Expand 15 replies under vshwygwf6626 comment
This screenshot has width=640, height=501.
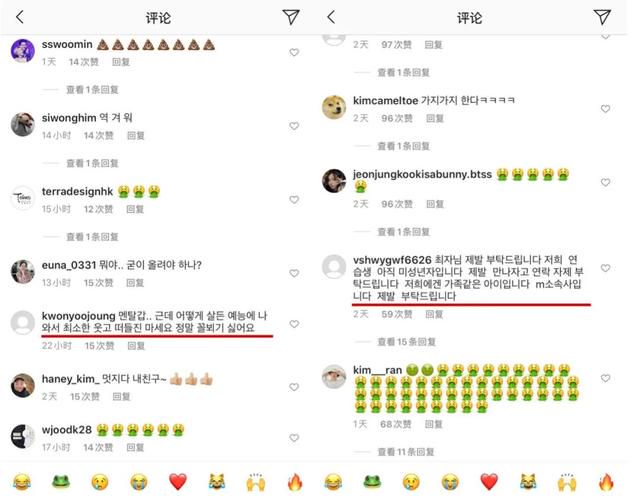(x=406, y=342)
